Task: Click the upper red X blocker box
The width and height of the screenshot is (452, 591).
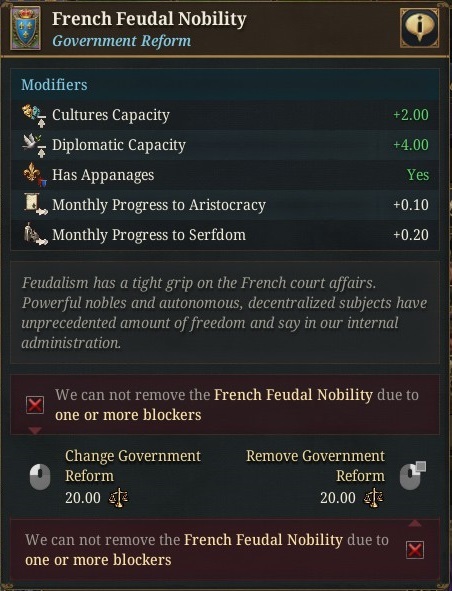Action: pyautogui.click(x=35, y=405)
